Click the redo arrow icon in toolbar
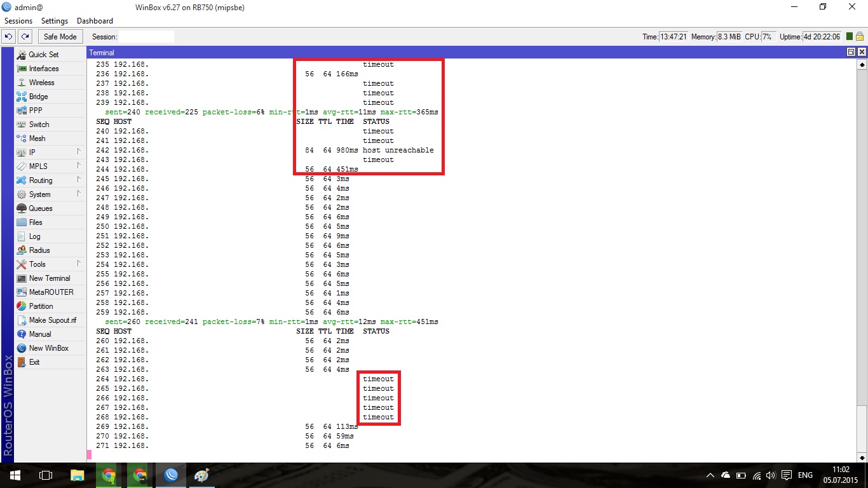This screenshot has width=868, height=488. [x=25, y=37]
